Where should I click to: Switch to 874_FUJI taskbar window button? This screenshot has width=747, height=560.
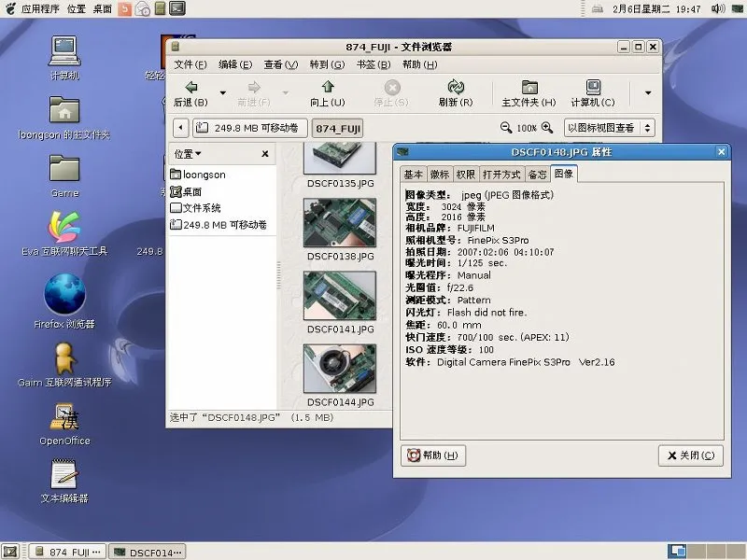(67, 552)
